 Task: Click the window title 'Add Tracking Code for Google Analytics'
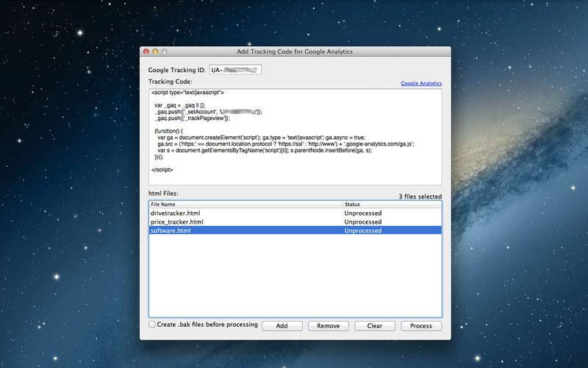coord(295,52)
